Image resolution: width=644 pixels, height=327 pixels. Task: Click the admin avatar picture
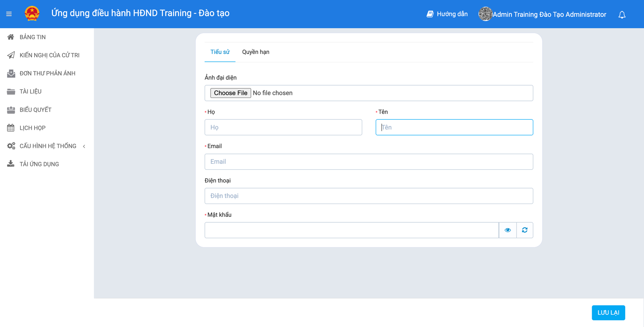(485, 14)
